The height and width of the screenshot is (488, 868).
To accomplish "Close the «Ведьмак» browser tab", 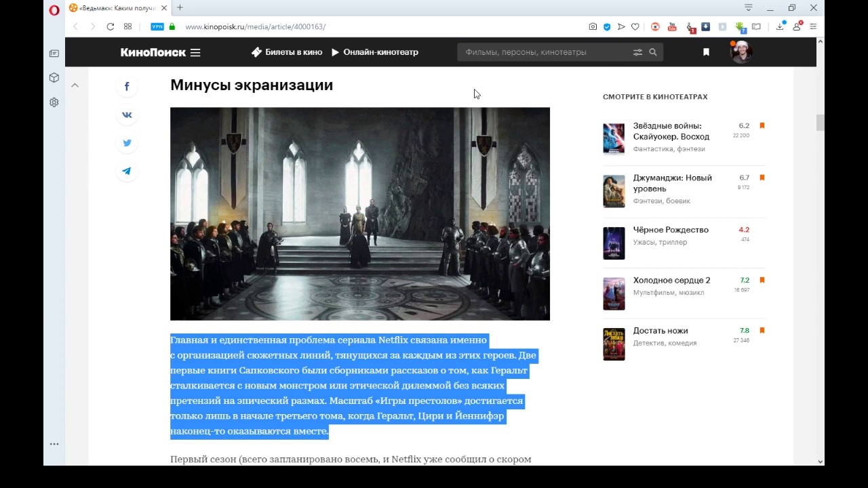I will click(x=163, y=8).
